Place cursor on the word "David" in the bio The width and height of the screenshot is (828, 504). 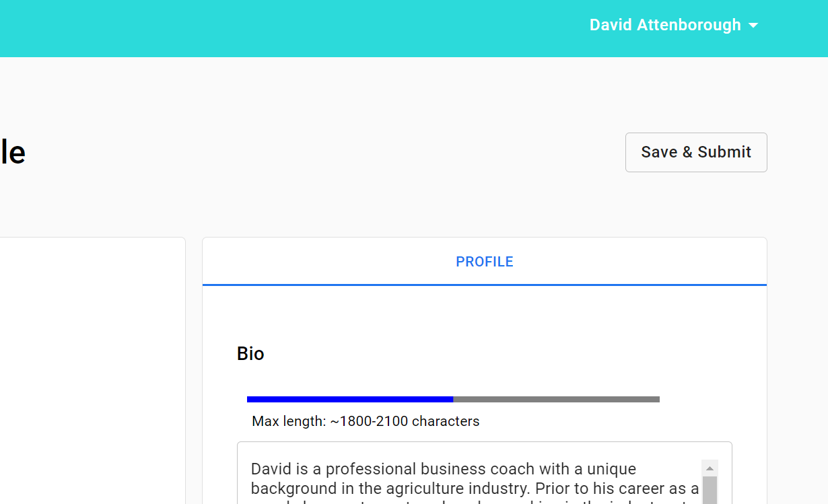(271, 469)
